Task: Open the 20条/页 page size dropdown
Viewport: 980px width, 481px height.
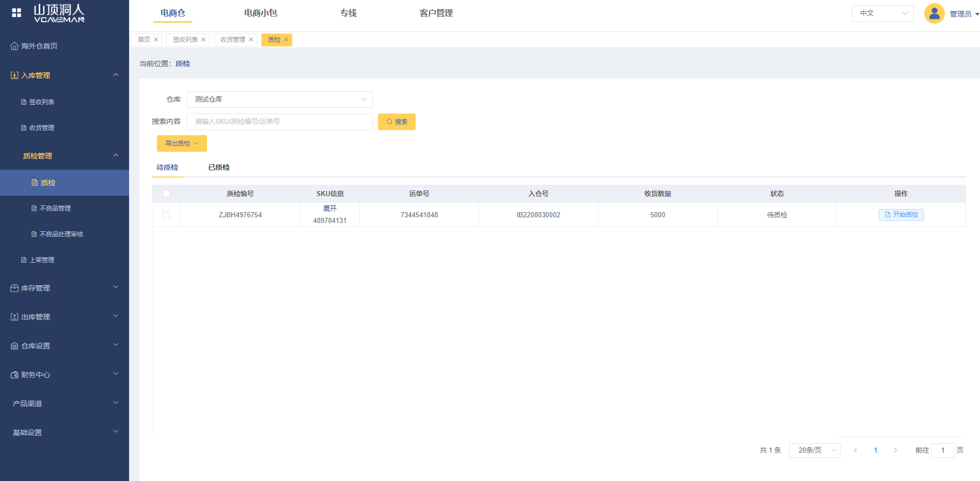Action: click(x=814, y=451)
